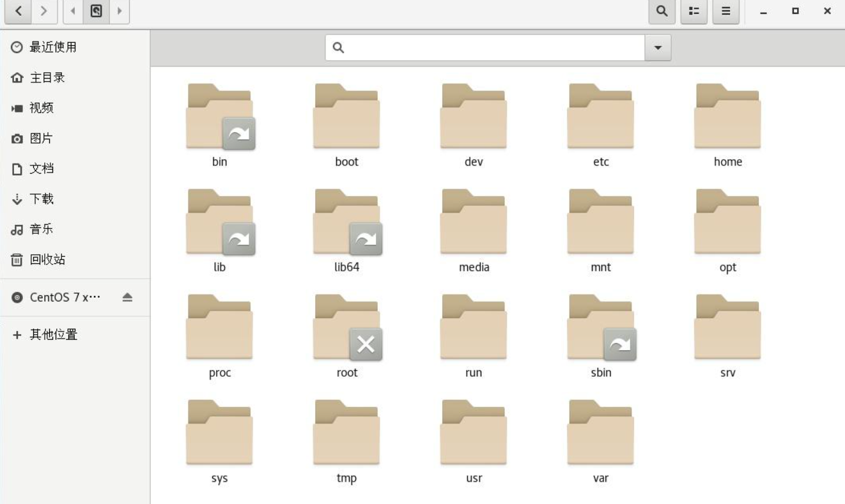This screenshot has width=845, height=504.
Task: Click 其他位置 in the sidebar
Action: [53, 335]
